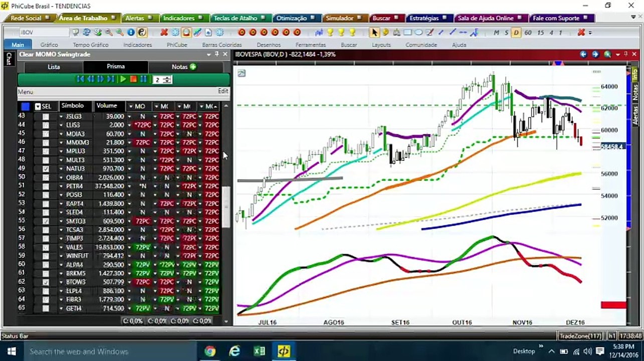Play the Prisma list scan
This screenshot has width=644, height=361.
tap(123, 79)
